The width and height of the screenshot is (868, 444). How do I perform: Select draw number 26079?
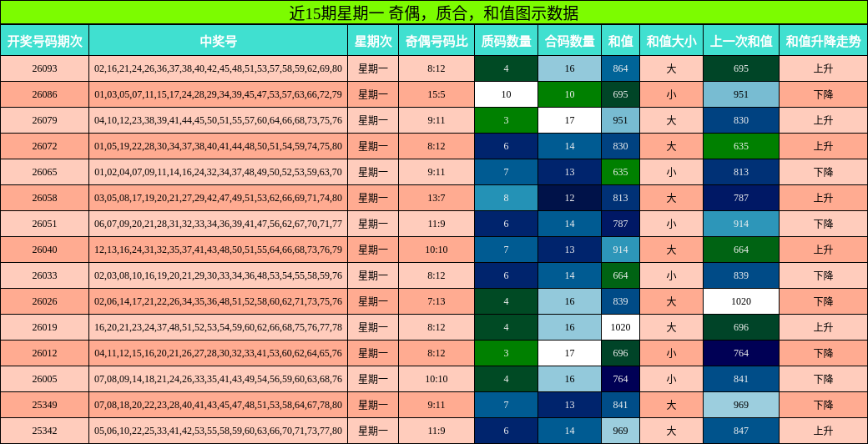coord(45,120)
